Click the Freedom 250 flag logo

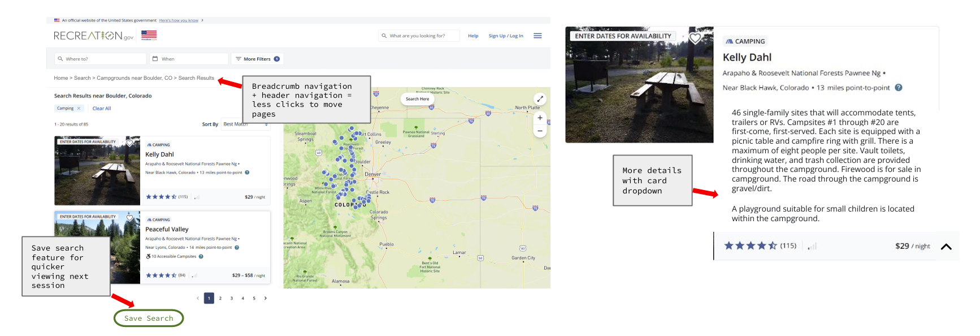coord(149,36)
